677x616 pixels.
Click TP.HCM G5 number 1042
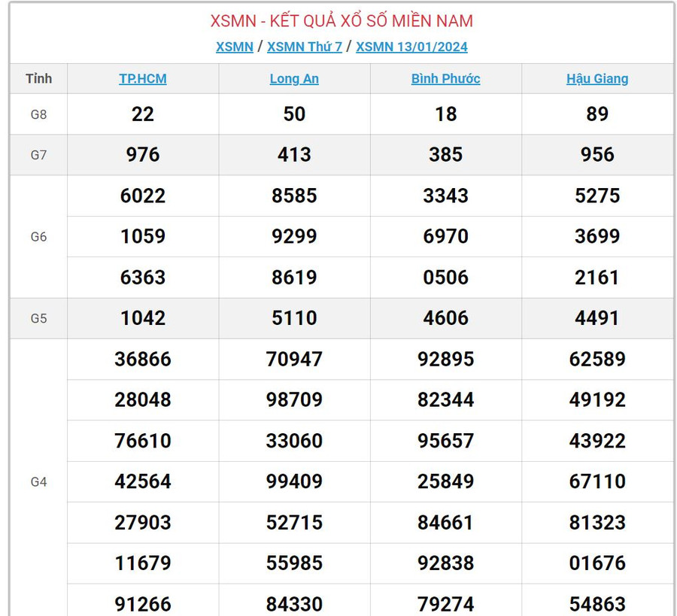tap(142, 318)
